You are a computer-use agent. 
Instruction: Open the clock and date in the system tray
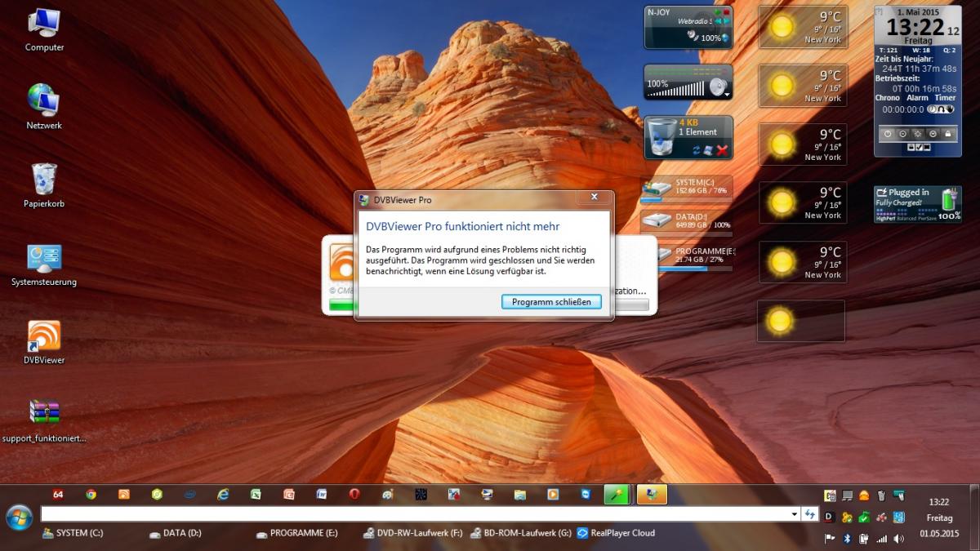click(938, 518)
